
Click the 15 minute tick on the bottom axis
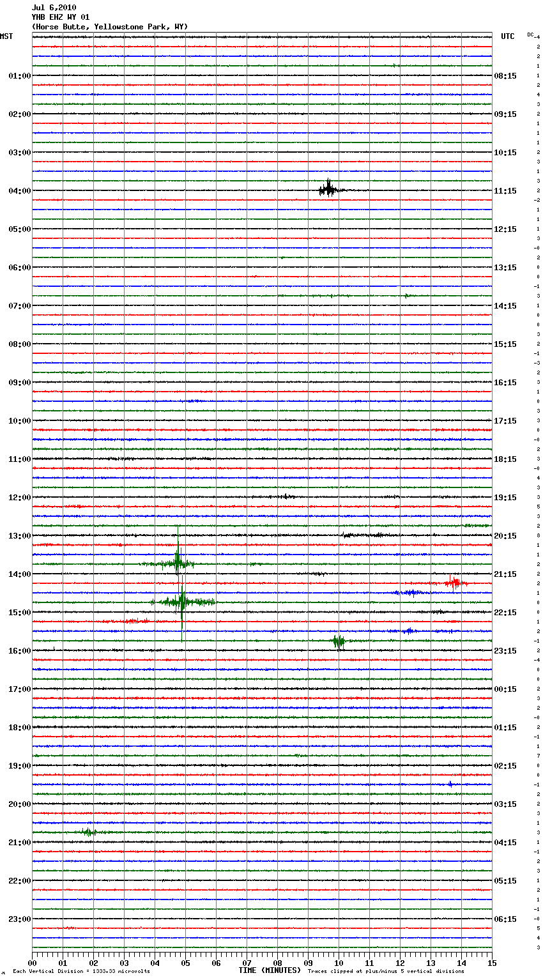(491, 963)
